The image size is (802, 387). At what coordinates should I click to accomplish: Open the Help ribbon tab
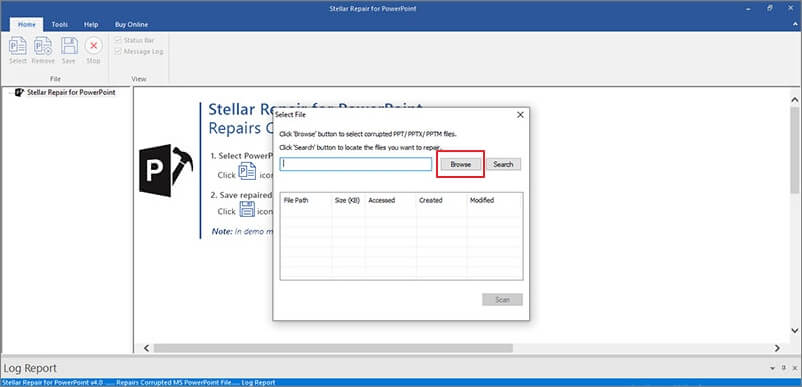tap(91, 25)
